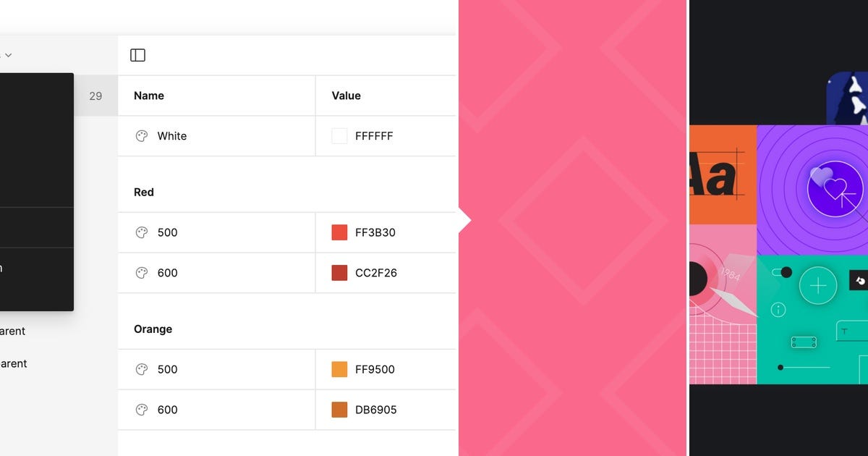
Task: Click the palette icon for Orange 600
Action: (142, 410)
